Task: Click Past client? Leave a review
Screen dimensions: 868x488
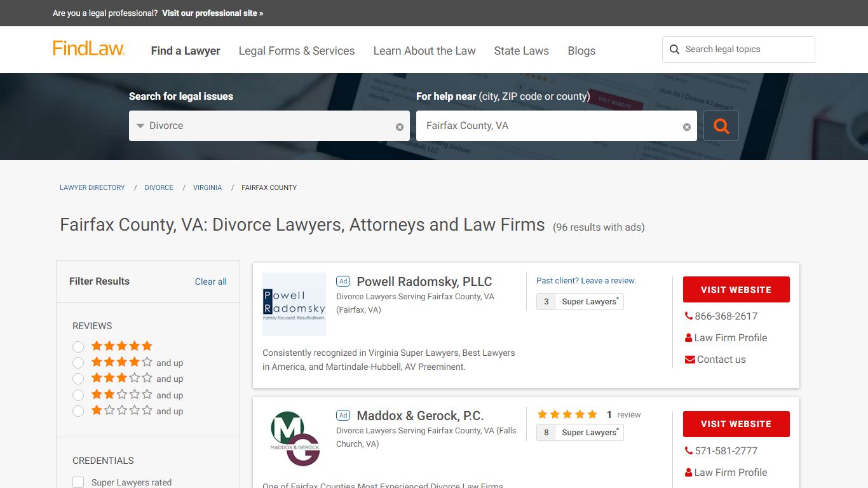Action: click(x=586, y=280)
